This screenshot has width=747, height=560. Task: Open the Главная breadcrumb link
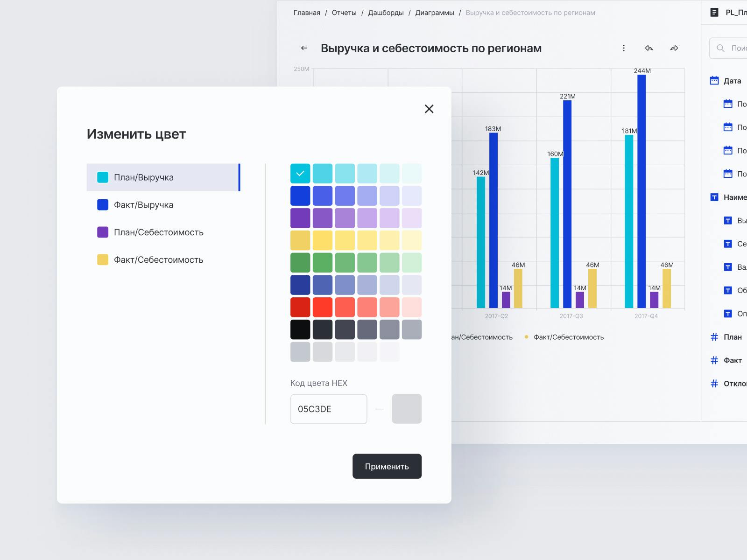tap(307, 13)
